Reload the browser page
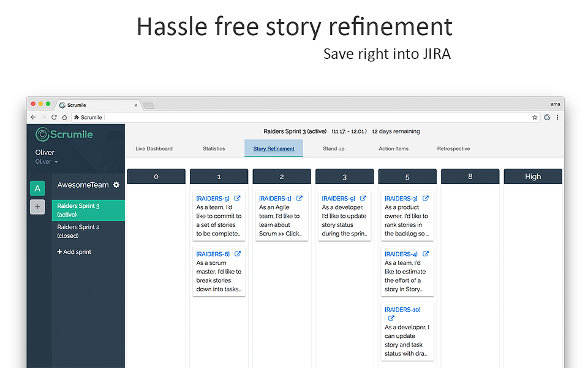588x368 pixels. [x=54, y=117]
